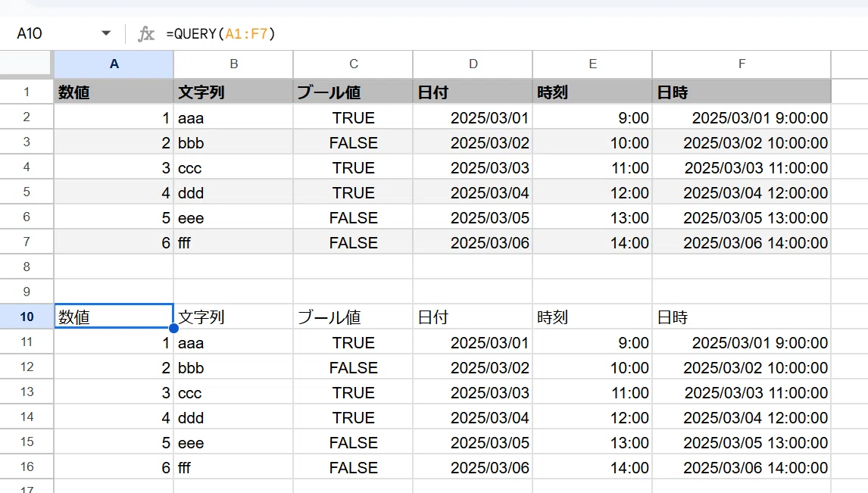Screen dimensions: 868x493
Task: Select column F header
Action: pyautogui.click(x=742, y=64)
